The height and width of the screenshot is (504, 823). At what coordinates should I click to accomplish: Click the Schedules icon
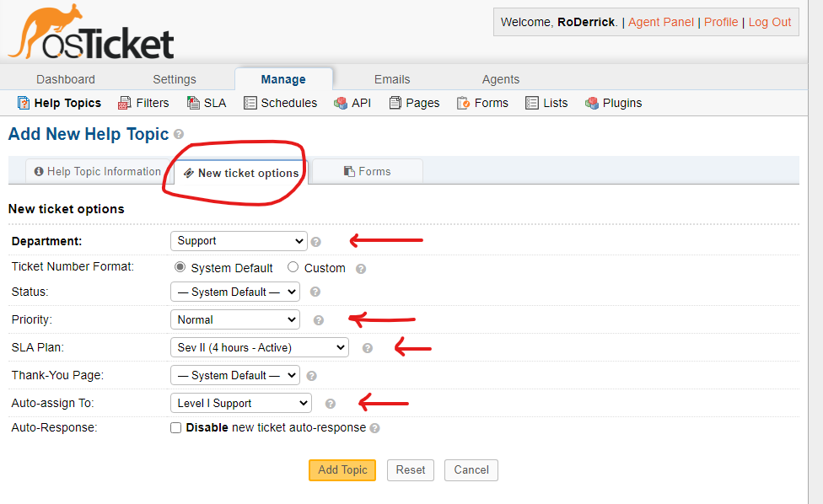tap(250, 103)
